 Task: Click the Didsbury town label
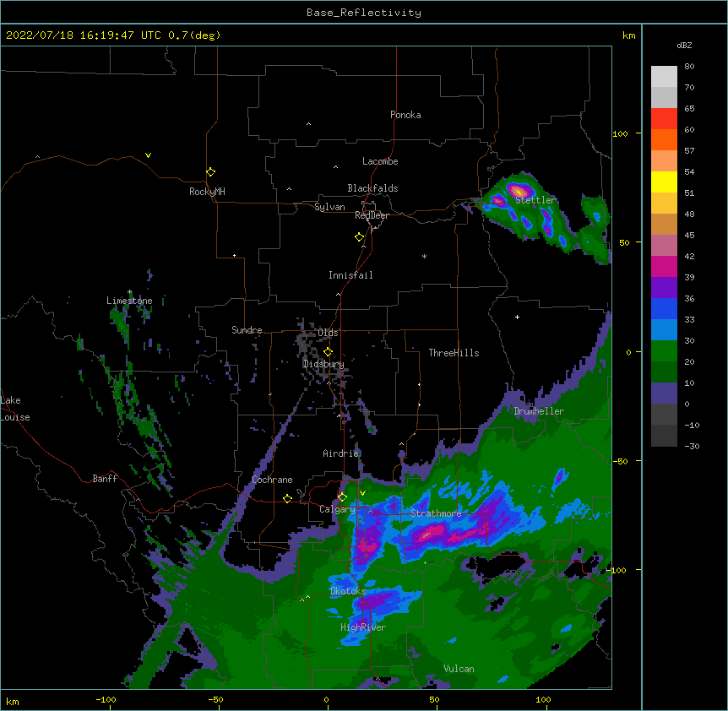(323, 364)
